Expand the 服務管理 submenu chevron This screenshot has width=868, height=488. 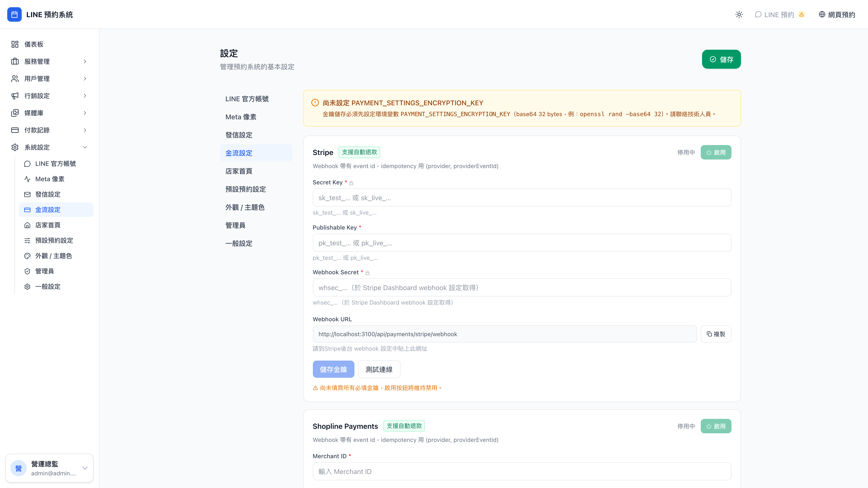coord(85,61)
